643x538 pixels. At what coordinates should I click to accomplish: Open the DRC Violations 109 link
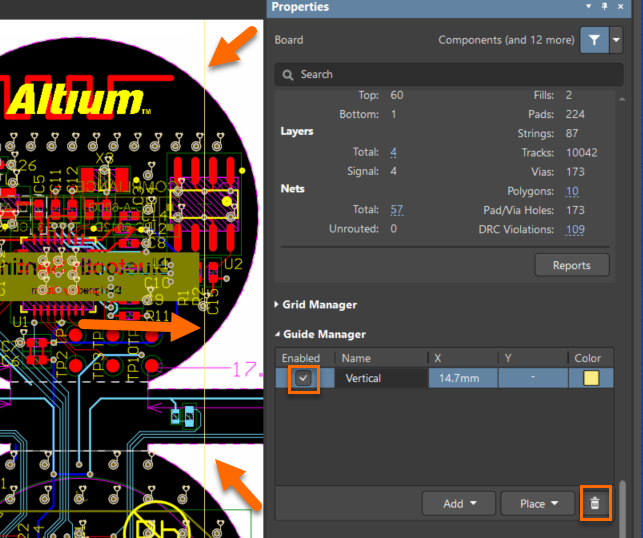click(x=575, y=230)
